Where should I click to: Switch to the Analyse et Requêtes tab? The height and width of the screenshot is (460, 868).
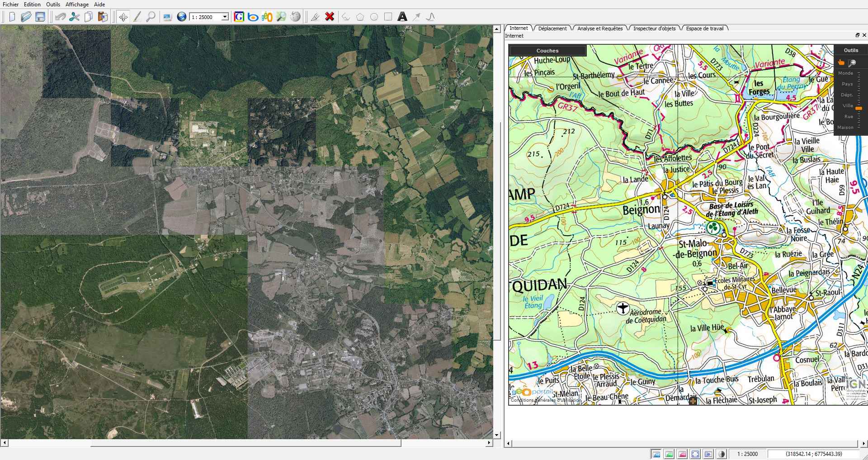600,28
